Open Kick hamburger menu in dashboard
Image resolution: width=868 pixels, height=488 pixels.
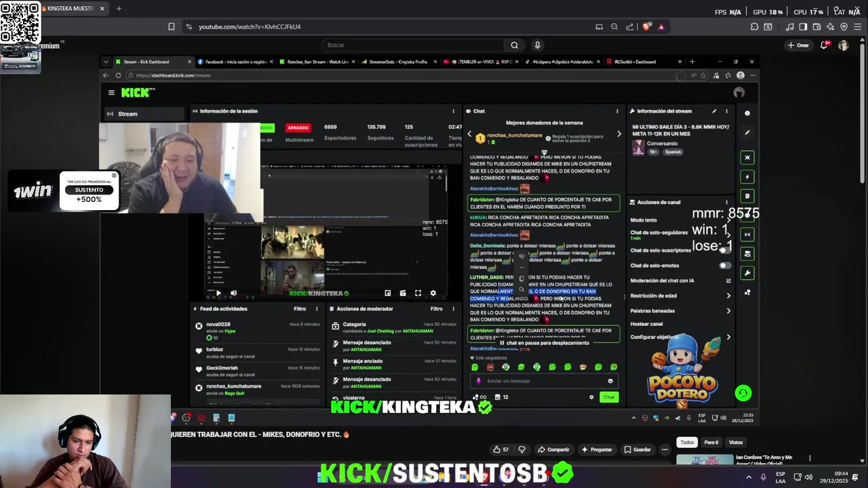click(x=111, y=93)
